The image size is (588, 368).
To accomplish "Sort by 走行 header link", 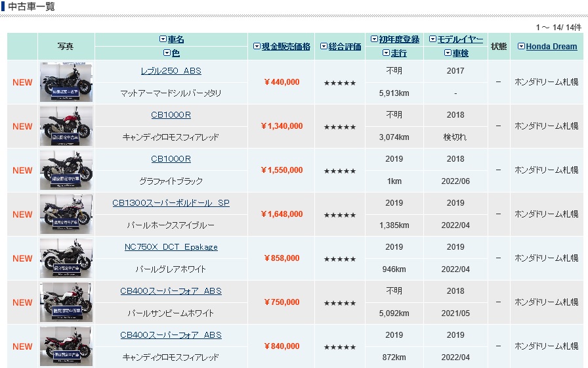I will (398, 53).
